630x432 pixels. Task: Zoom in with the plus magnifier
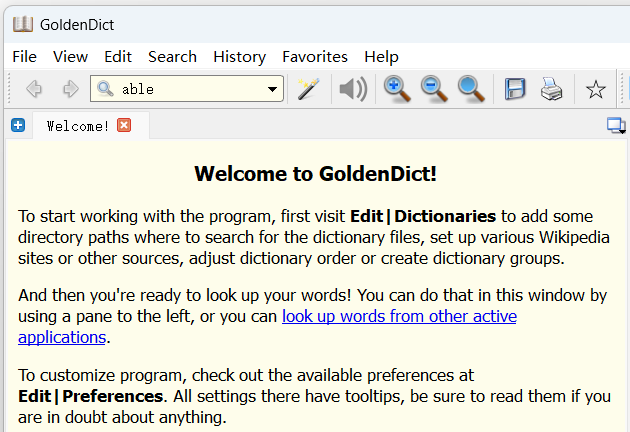(397, 90)
